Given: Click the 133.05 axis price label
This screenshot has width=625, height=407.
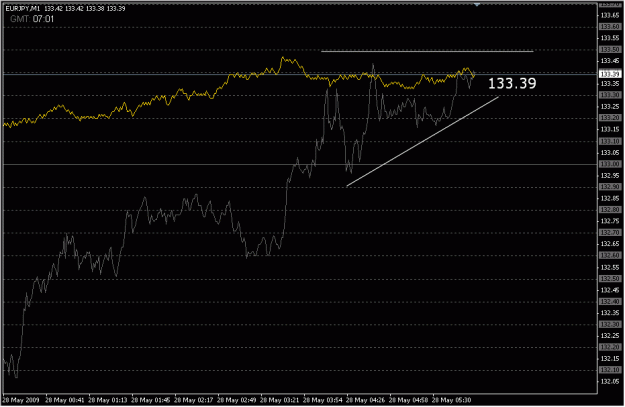Looking at the screenshot, I should tap(610, 153).
